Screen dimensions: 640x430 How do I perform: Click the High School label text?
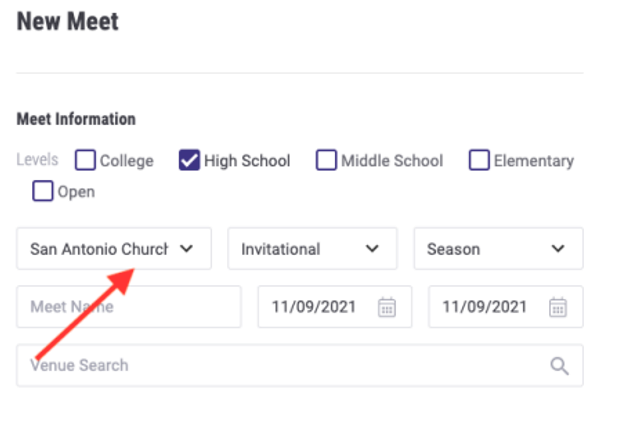point(247,160)
